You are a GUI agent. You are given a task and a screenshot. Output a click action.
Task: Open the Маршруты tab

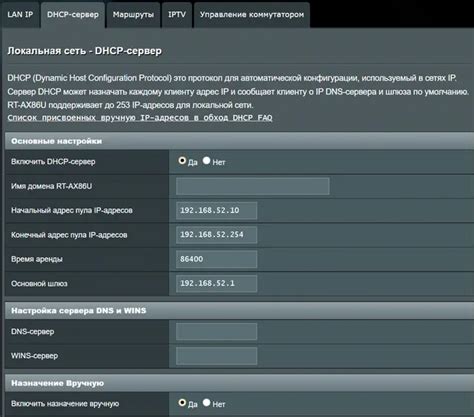[133, 15]
